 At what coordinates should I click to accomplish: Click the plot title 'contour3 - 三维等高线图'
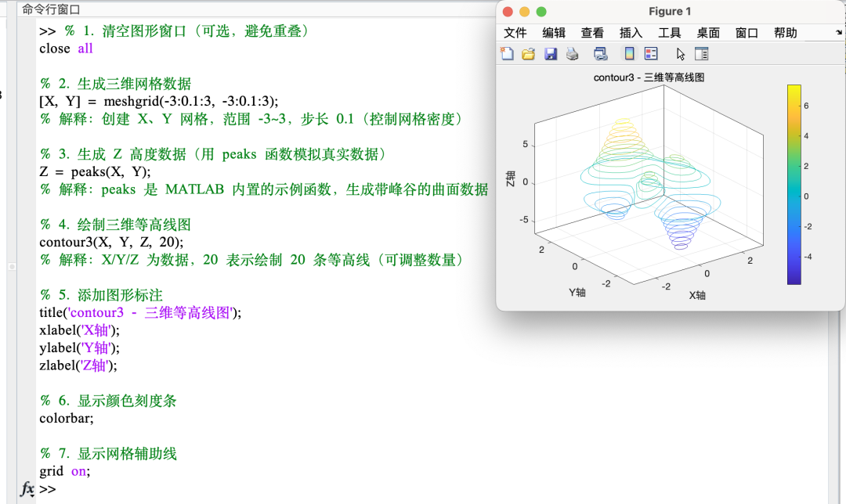649,77
